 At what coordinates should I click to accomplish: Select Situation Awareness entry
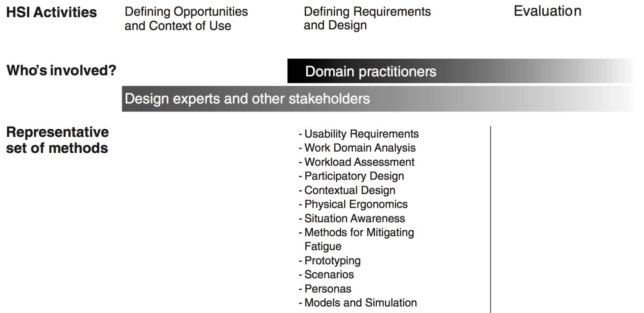click(x=352, y=219)
